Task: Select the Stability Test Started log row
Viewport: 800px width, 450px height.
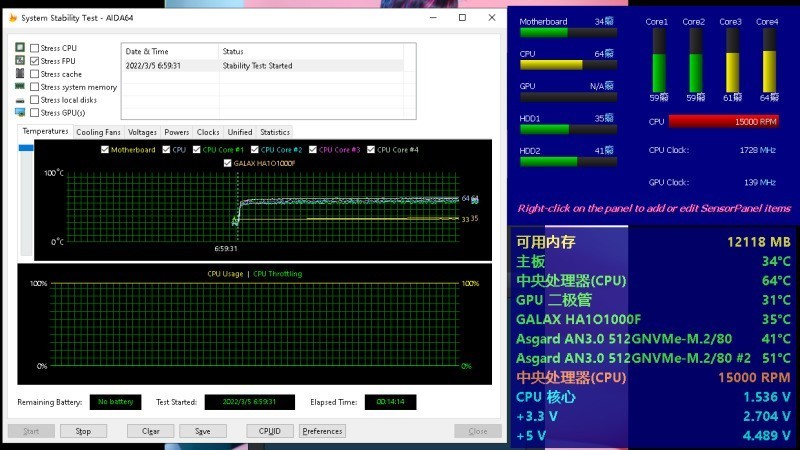Action: [260, 66]
